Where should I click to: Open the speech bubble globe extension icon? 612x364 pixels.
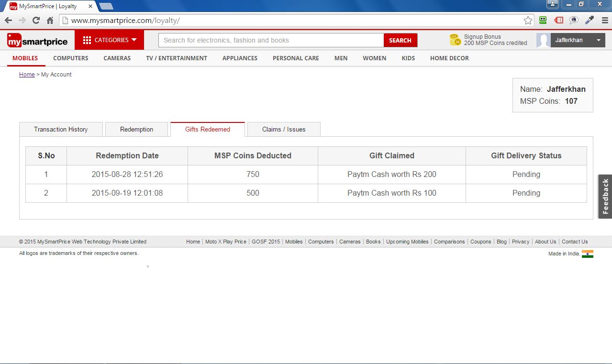click(x=574, y=20)
